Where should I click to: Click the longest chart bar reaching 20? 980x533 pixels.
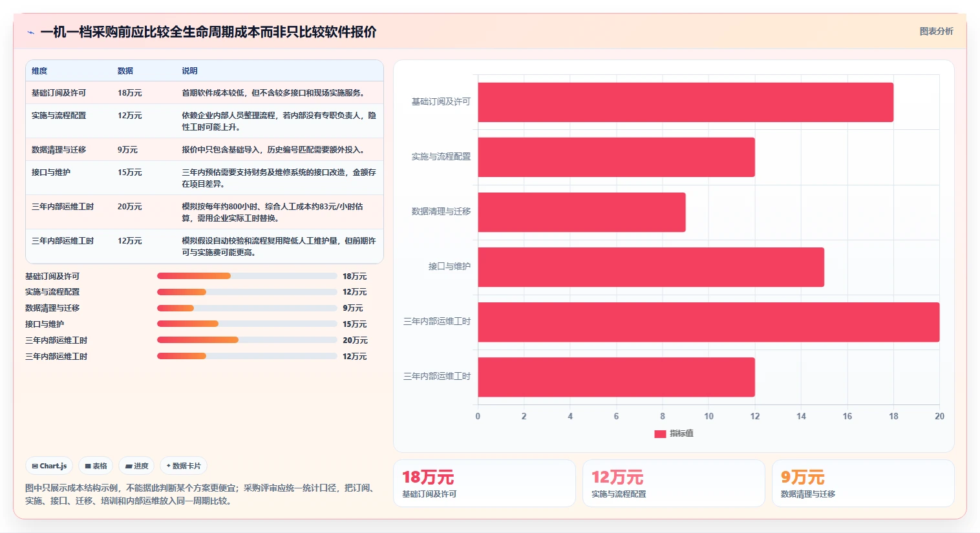tap(708, 322)
